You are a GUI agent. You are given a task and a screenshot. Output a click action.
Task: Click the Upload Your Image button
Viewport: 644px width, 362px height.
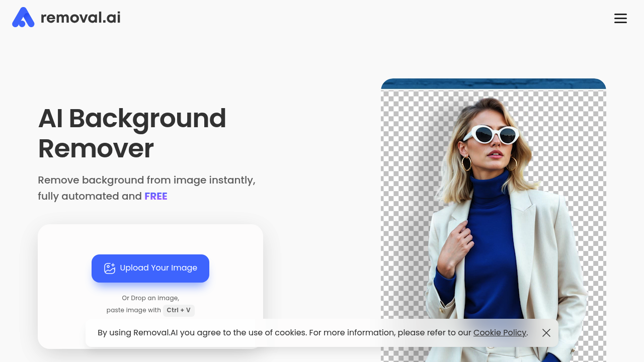click(x=150, y=268)
